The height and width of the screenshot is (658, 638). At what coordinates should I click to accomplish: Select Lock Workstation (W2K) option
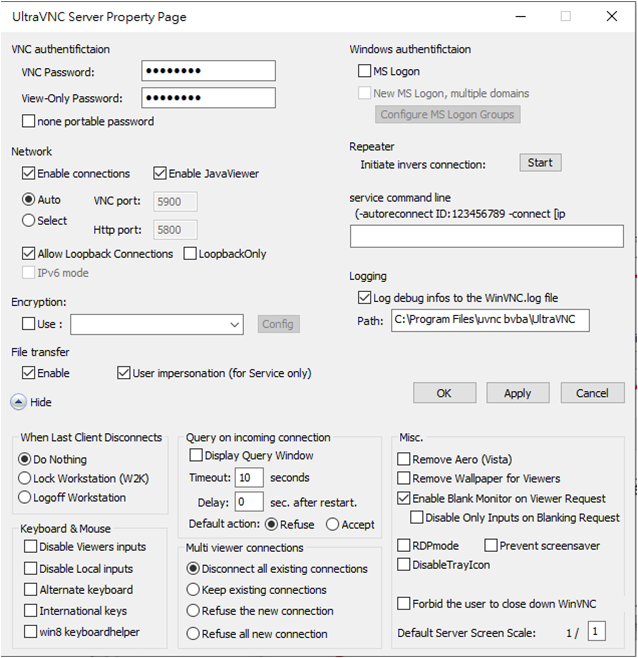[24, 478]
